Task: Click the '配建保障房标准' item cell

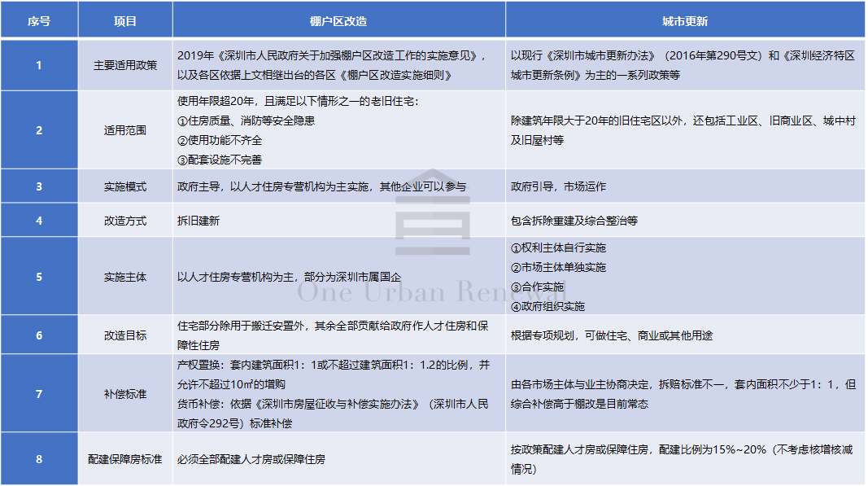Action: tap(125, 459)
